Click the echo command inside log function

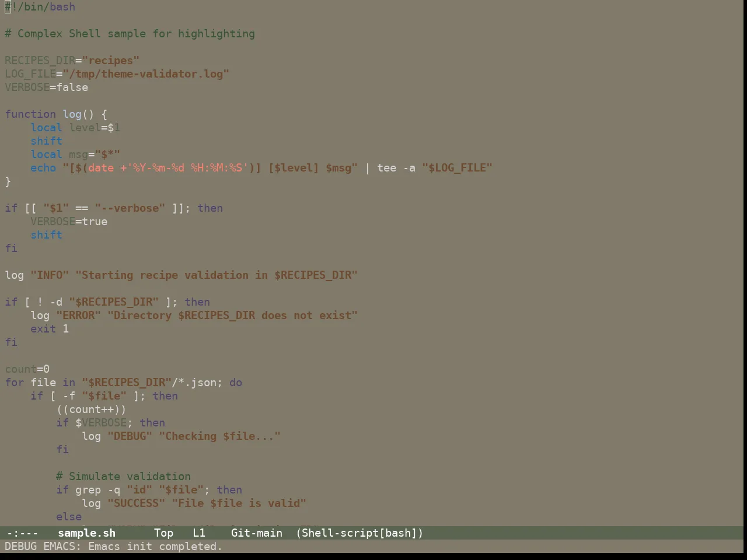tap(43, 168)
